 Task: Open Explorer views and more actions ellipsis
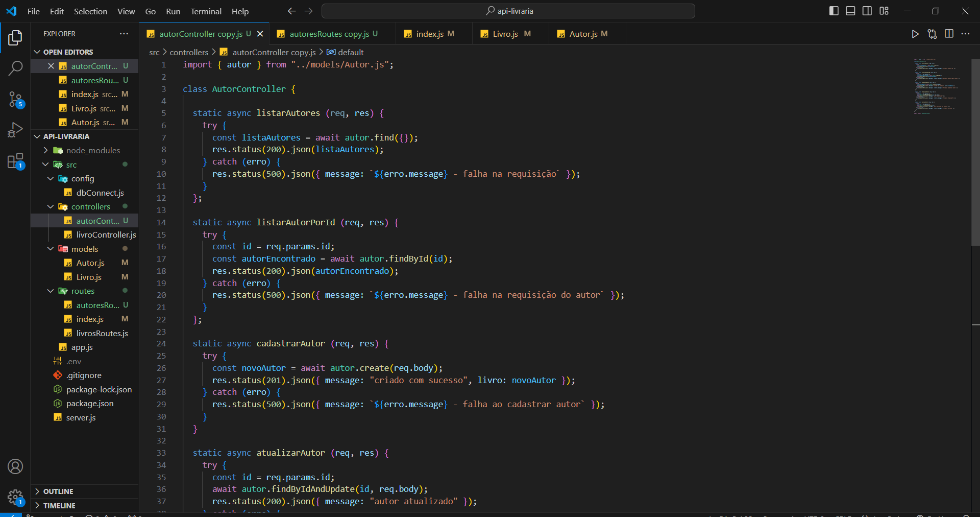tap(124, 34)
